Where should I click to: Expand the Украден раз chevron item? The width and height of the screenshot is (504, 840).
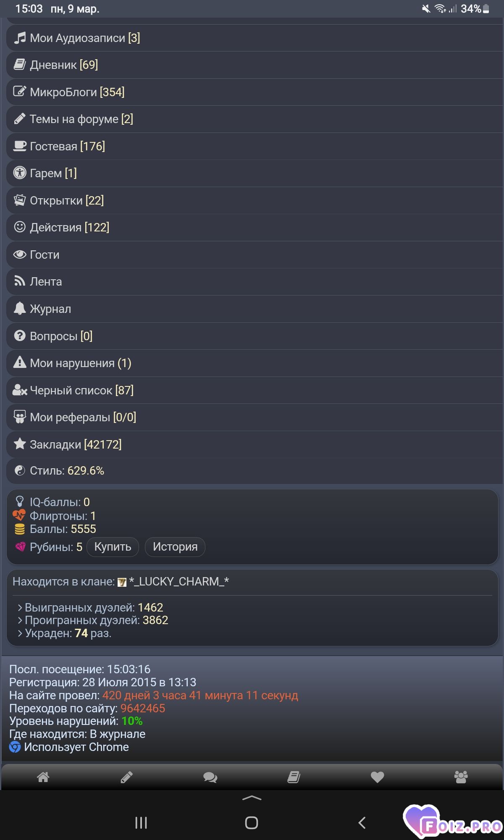pyautogui.click(x=64, y=633)
